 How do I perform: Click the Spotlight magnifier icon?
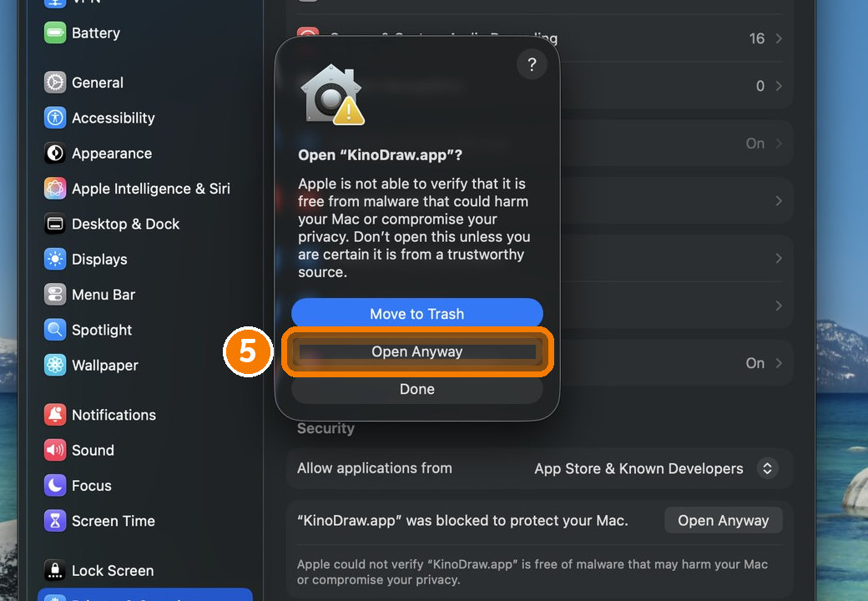click(55, 330)
